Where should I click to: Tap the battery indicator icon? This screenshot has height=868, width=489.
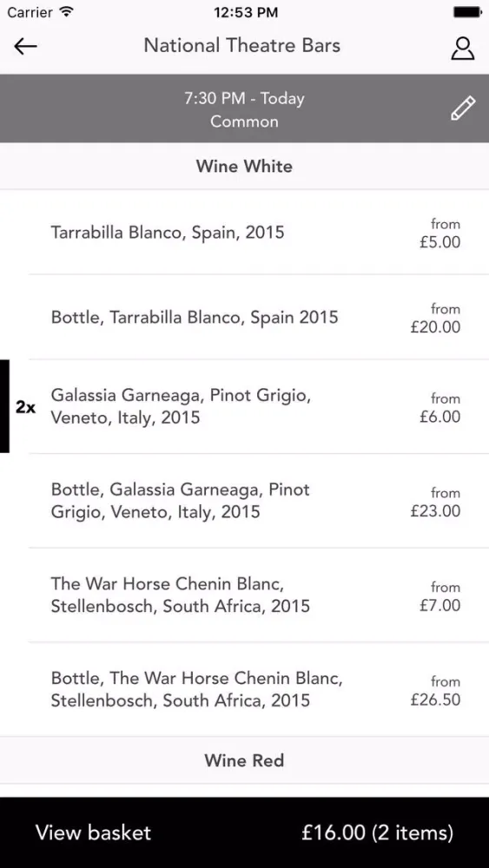467,11
